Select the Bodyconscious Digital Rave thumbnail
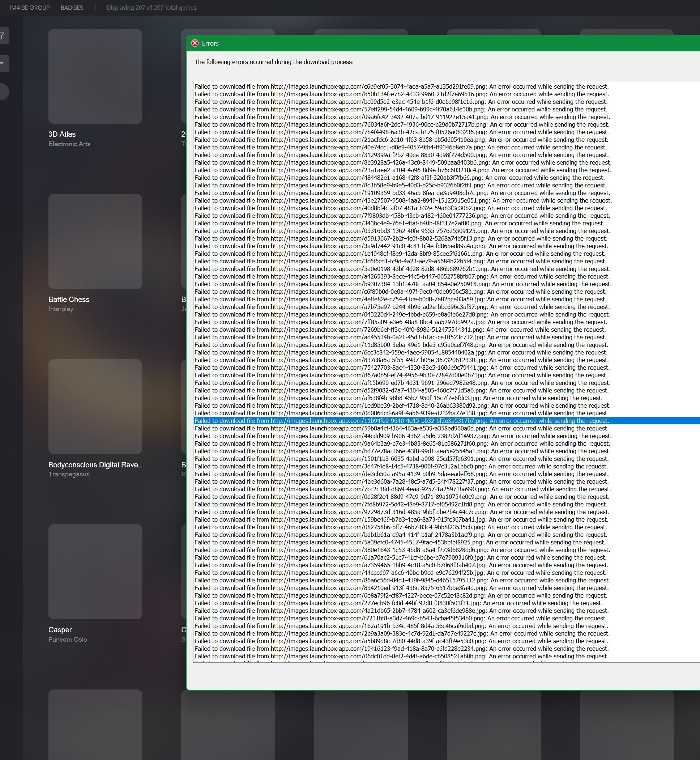Image resolution: width=700 pixels, height=760 pixels. coord(95,407)
